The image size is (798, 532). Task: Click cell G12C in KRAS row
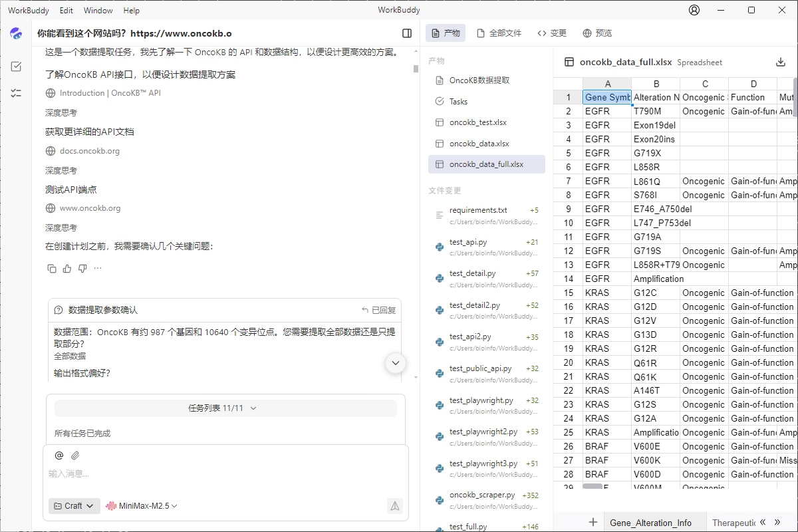click(656, 293)
